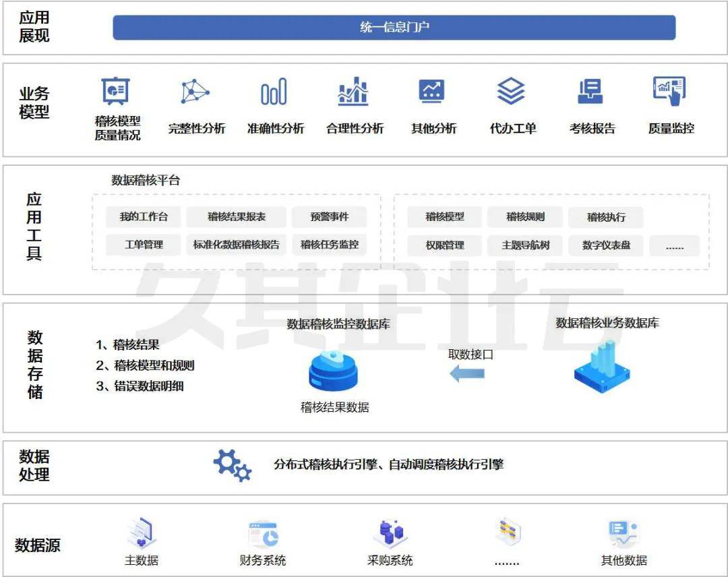Click the 合理性分析 label

355,129
